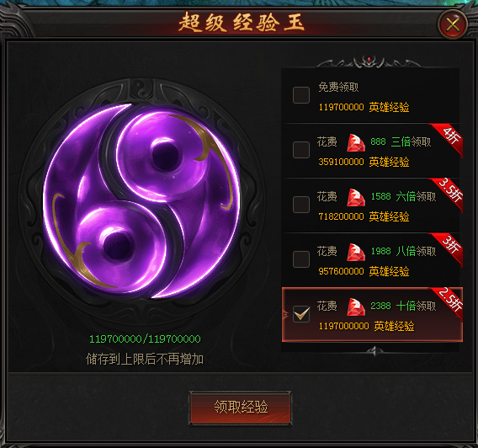478x448 pixels.
Task: Click the arrow ornament below the options list
Action: tap(375, 351)
